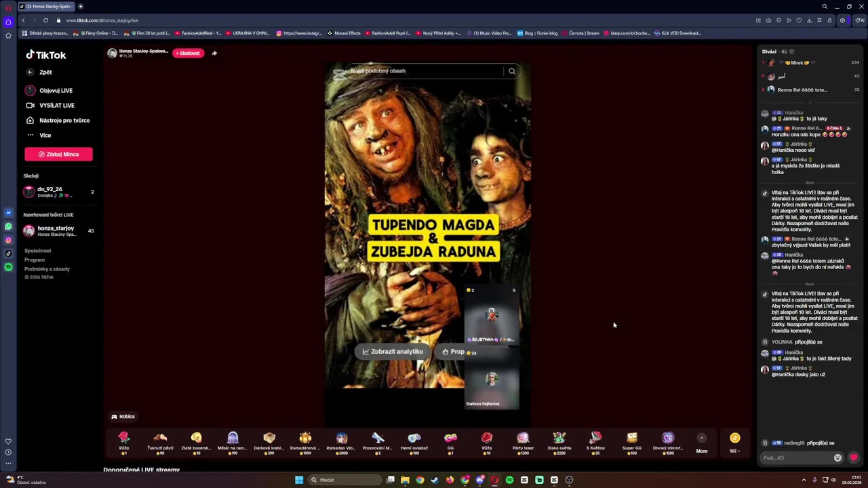Open followed channel dn_92_26
868x488 pixels.
tap(58, 192)
